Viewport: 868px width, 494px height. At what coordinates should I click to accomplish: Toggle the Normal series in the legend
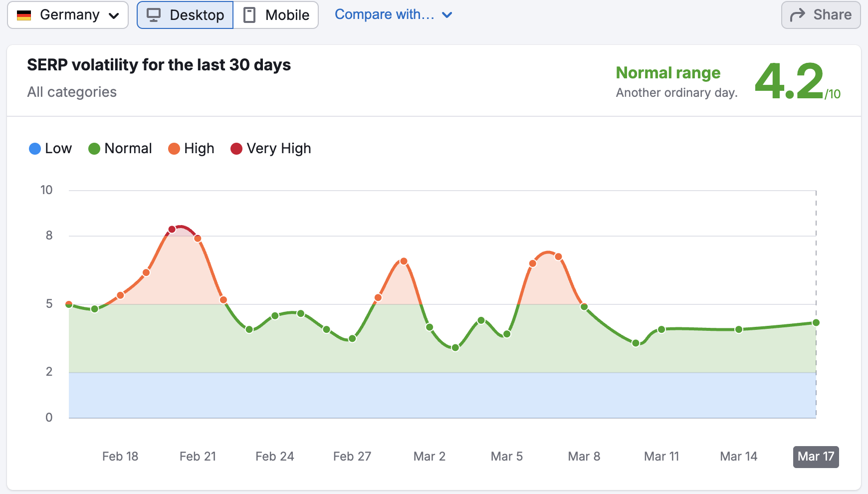tap(120, 148)
